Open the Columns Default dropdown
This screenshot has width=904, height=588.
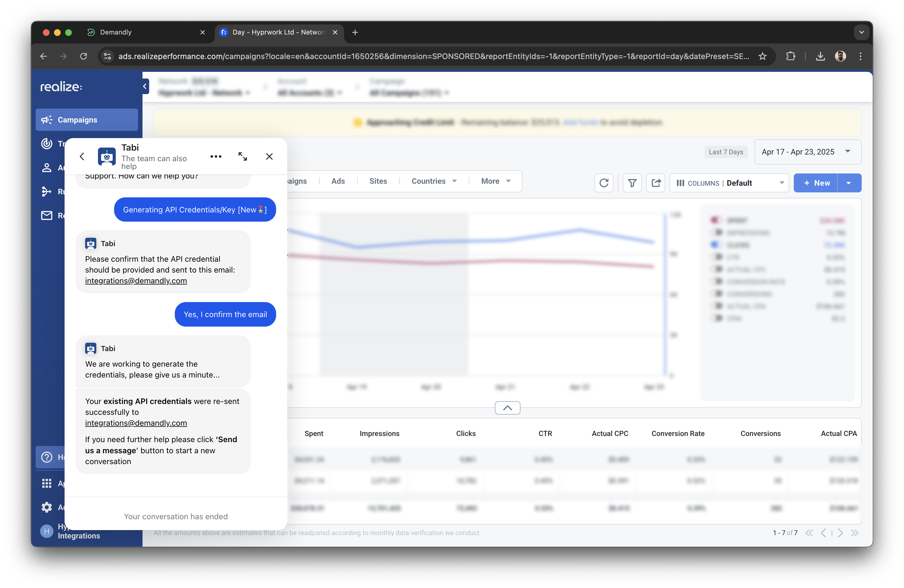pos(729,183)
